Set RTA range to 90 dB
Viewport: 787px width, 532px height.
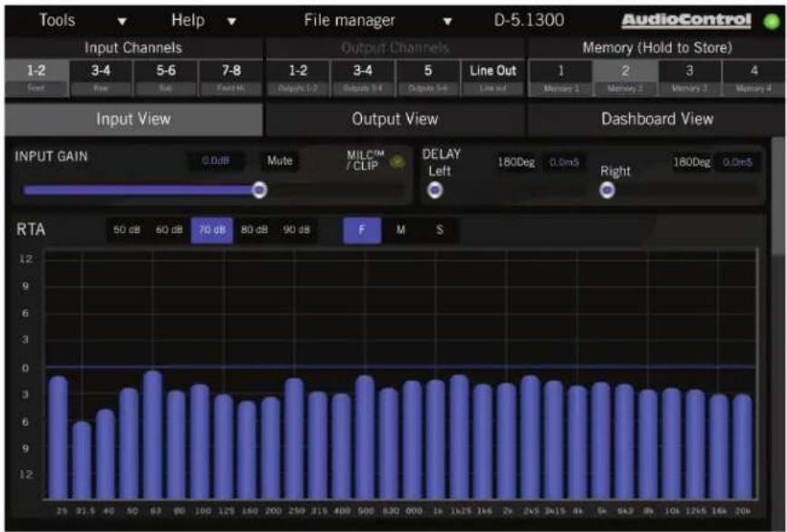click(x=296, y=230)
